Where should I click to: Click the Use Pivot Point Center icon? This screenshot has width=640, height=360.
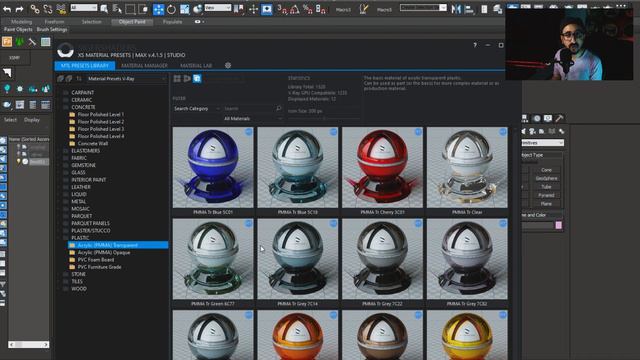240,9
